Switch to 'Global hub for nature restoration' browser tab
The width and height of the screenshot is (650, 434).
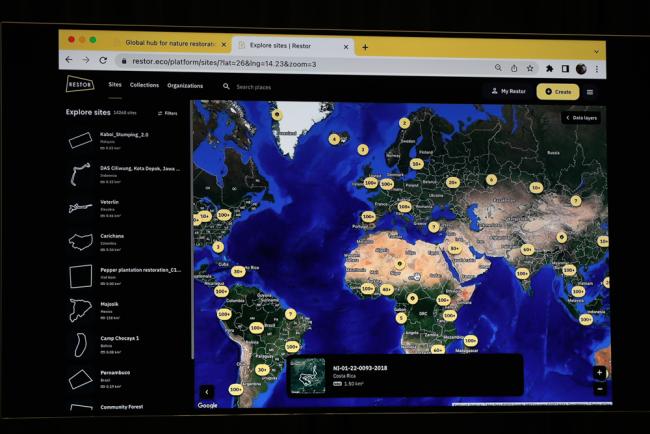click(170, 43)
